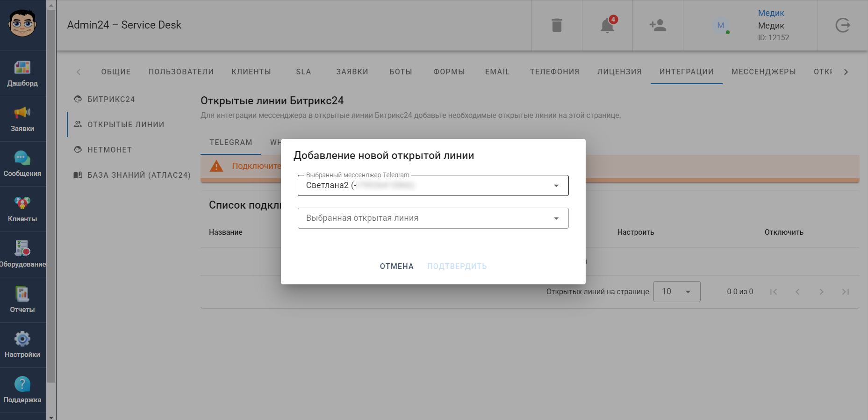Select the TELEGRAM sub-tab

231,142
